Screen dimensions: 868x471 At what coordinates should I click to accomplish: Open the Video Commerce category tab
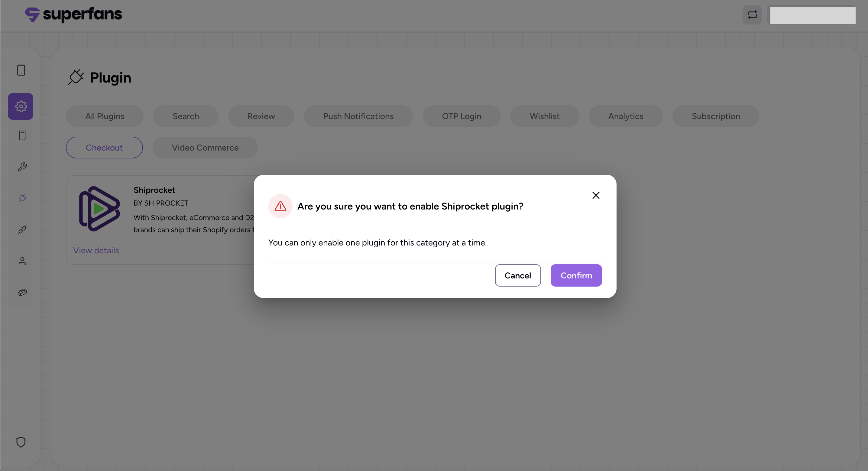click(x=205, y=147)
